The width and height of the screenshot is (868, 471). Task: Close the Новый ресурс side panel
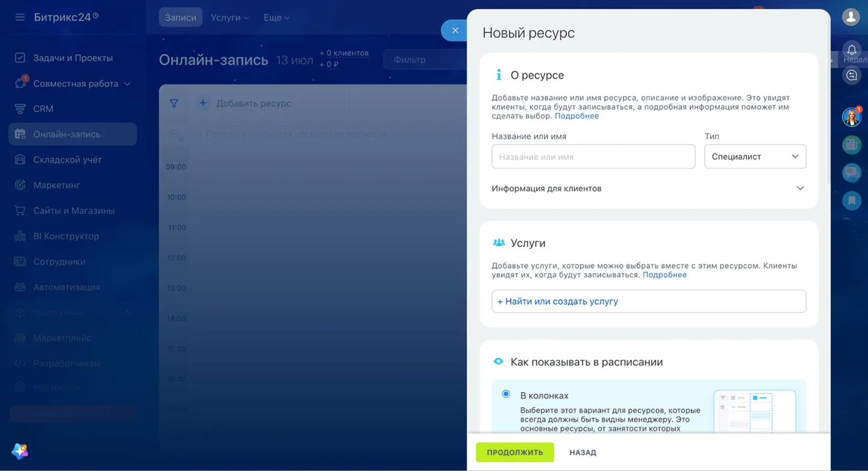tap(455, 30)
